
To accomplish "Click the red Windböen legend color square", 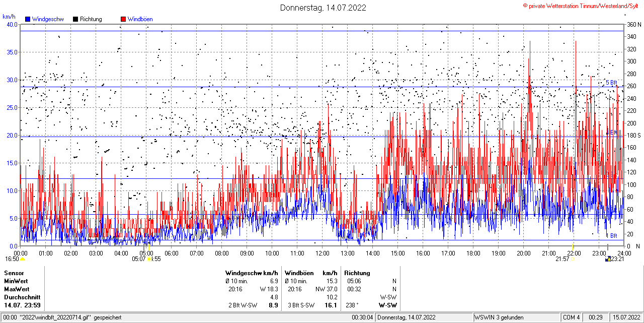I will (123, 19).
